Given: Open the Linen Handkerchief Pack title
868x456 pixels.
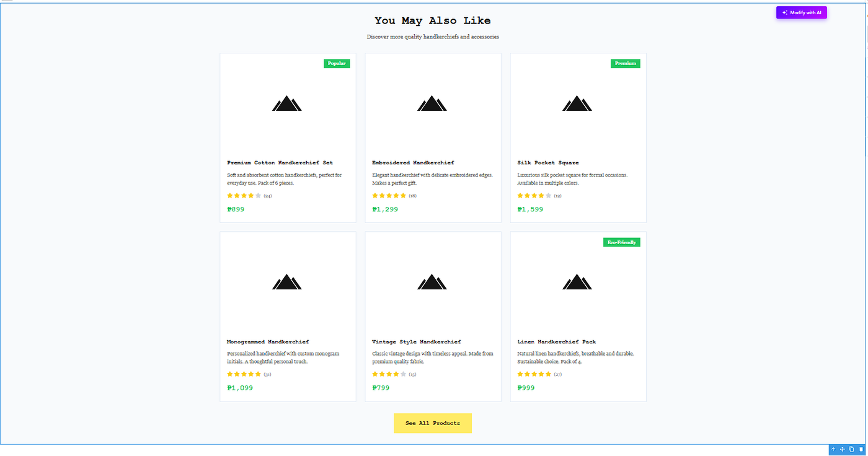Looking at the screenshot, I should click(556, 341).
